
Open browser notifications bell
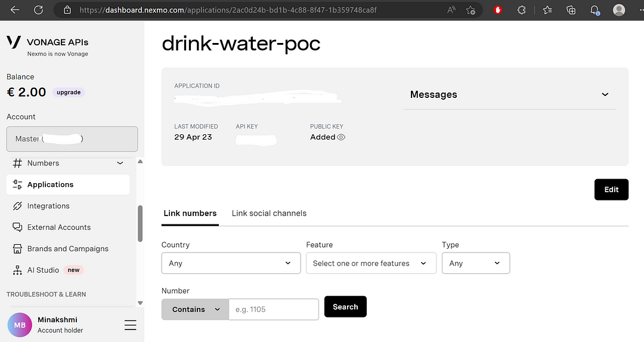(x=595, y=10)
